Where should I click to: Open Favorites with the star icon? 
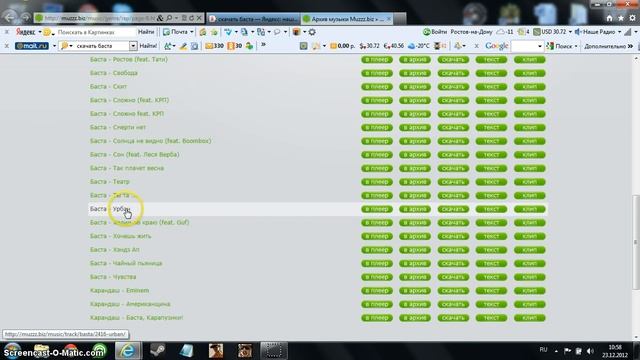[x=621, y=18]
